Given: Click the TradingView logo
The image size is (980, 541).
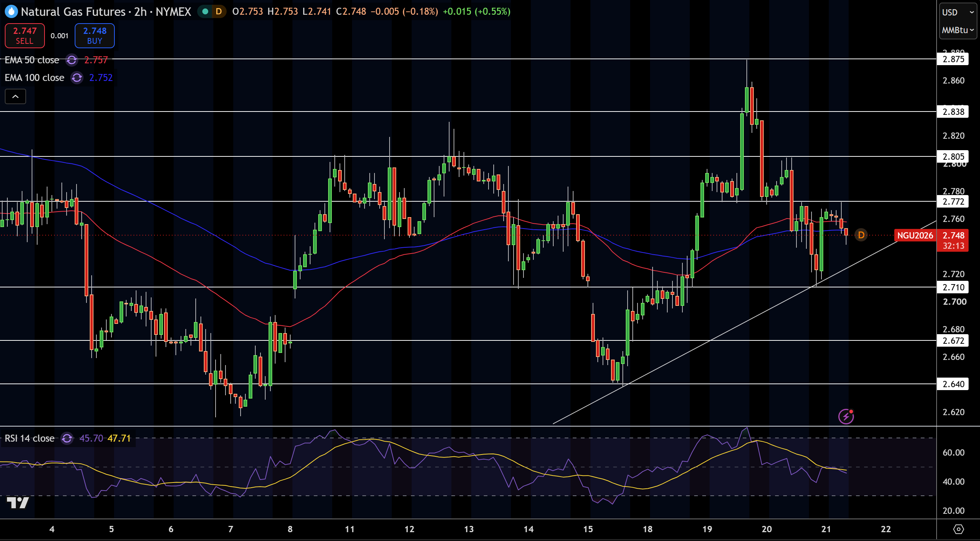Looking at the screenshot, I should (x=18, y=503).
